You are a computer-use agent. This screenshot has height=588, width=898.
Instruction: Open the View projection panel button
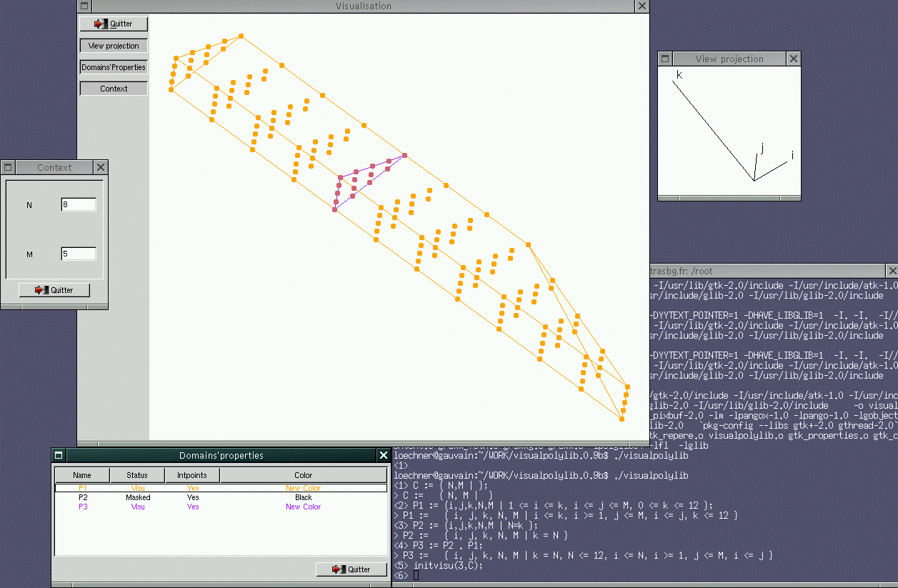[x=114, y=46]
